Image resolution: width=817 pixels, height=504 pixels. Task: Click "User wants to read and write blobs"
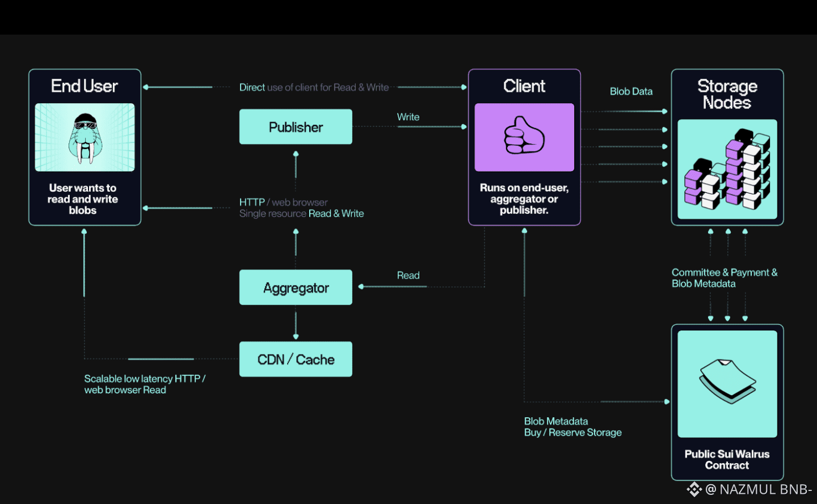tap(83, 199)
